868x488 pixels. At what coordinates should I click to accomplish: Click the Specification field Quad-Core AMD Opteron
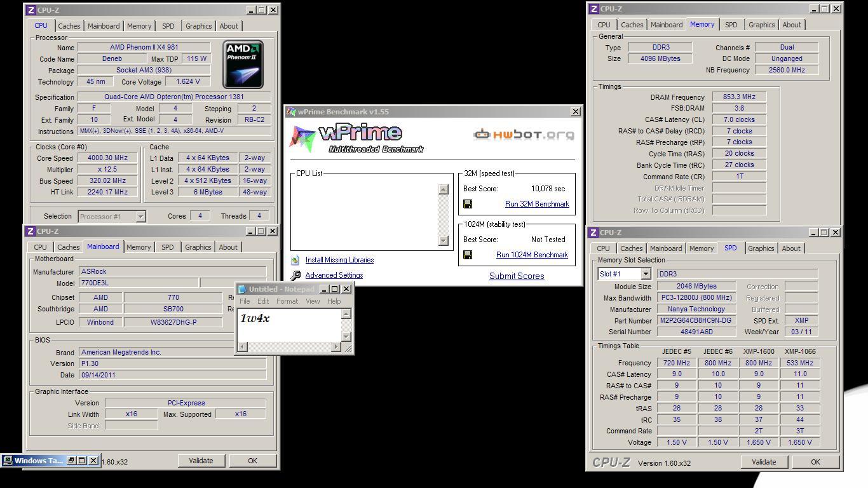point(174,97)
